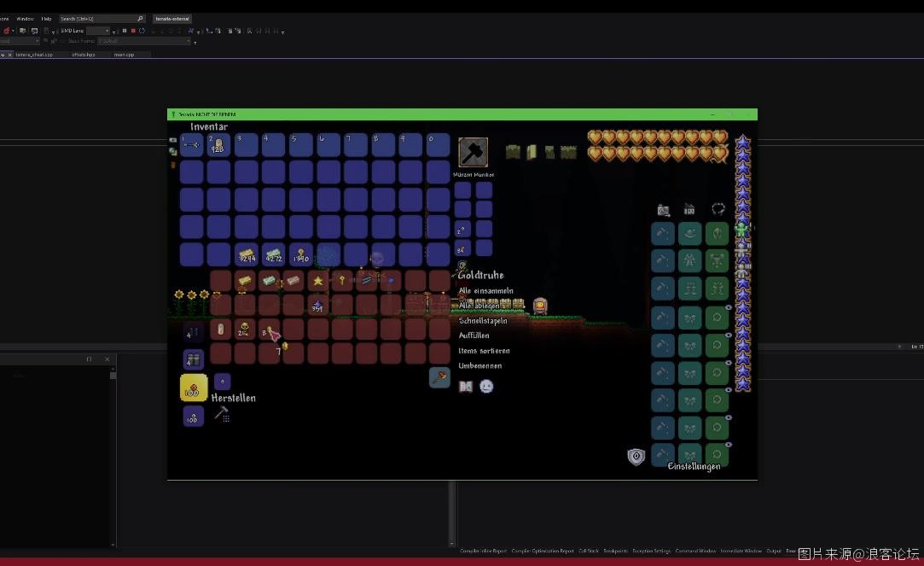Click Visual Studio restart debugging icon

point(142,31)
